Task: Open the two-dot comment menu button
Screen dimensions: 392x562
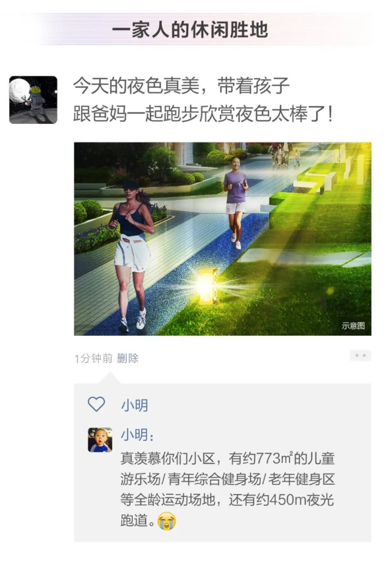Action: click(360, 356)
